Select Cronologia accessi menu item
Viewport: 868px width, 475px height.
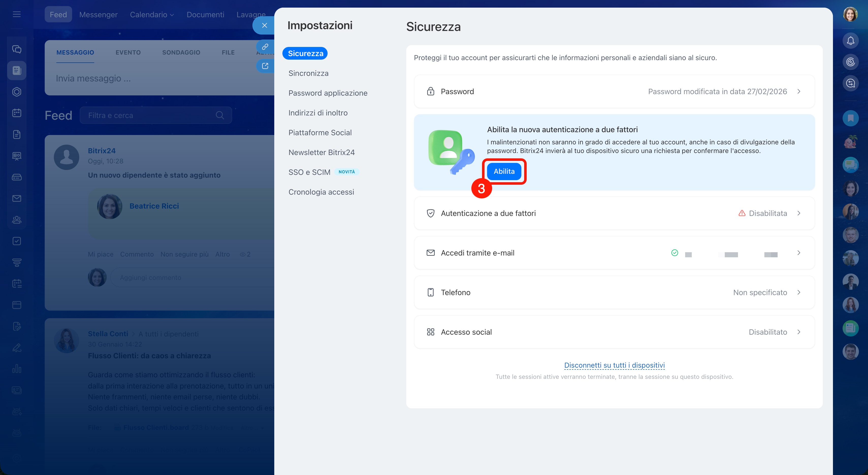(321, 192)
